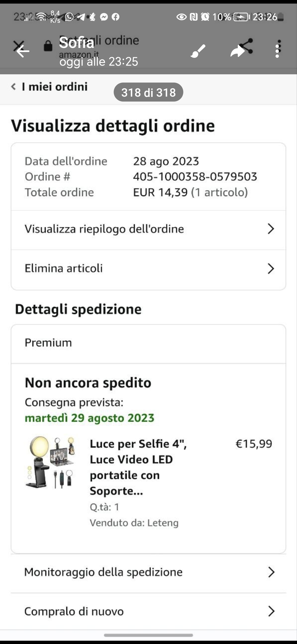Open the Luce per Selfie product title
297x644 pixels.
(x=137, y=467)
